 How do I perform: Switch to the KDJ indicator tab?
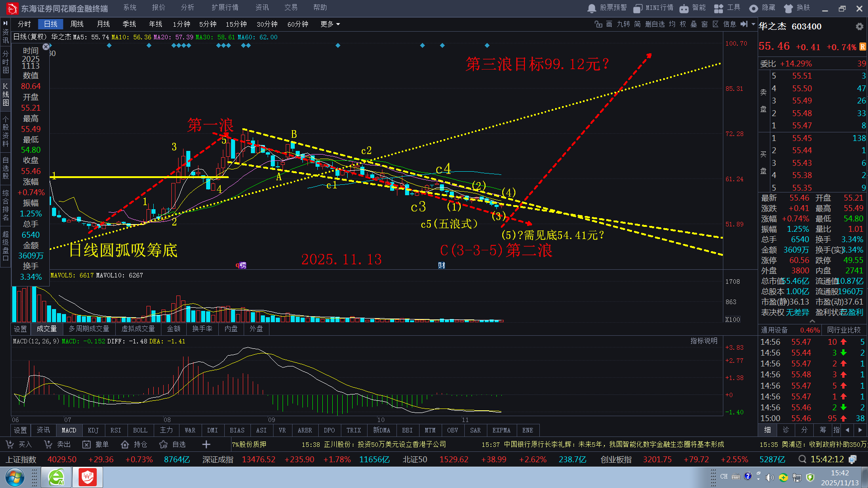point(93,430)
